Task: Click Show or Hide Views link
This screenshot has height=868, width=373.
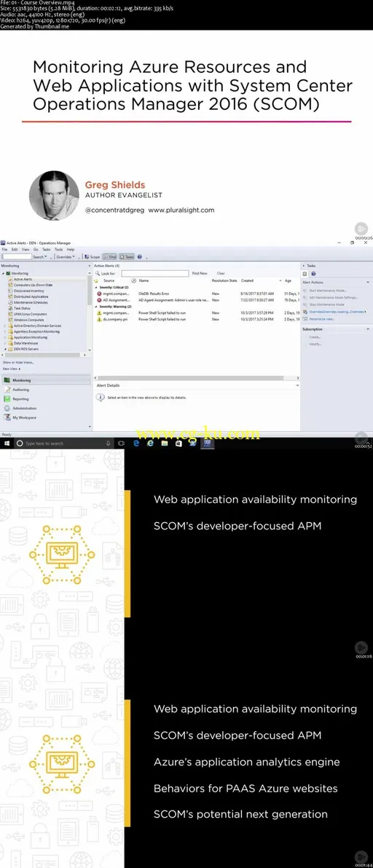Action: click(x=18, y=362)
